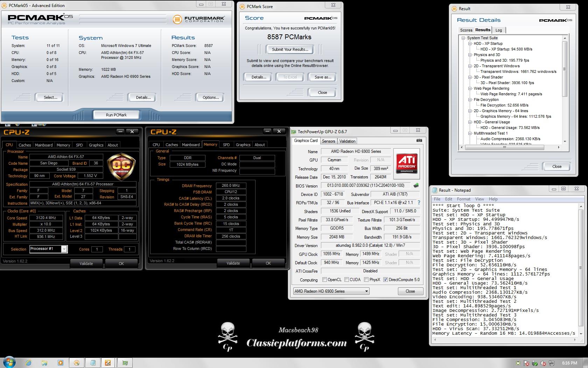Click Select... under Tests in PCMark05
The width and height of the screenshot is (588, 368).
point(50,97)
